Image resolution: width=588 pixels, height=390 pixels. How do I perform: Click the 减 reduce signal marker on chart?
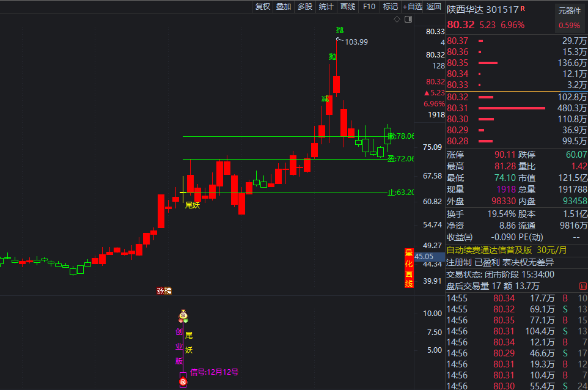(x=325, y=98)
